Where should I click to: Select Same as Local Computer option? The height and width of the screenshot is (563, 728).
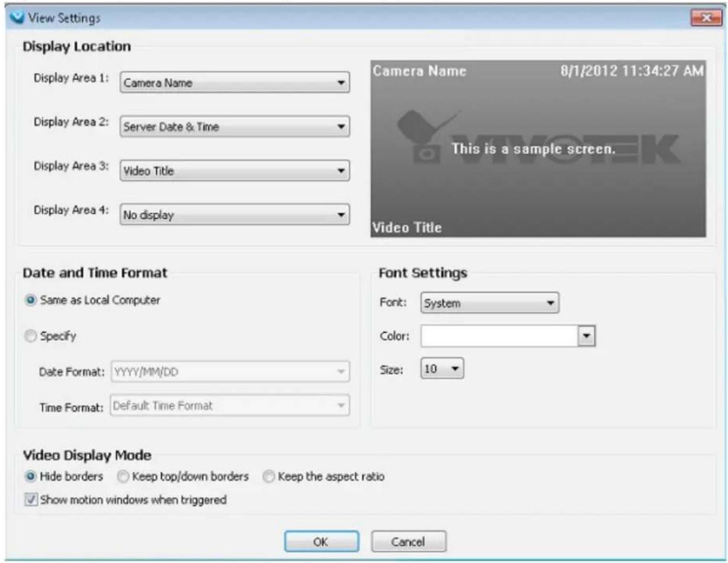(x=92, y=300)
